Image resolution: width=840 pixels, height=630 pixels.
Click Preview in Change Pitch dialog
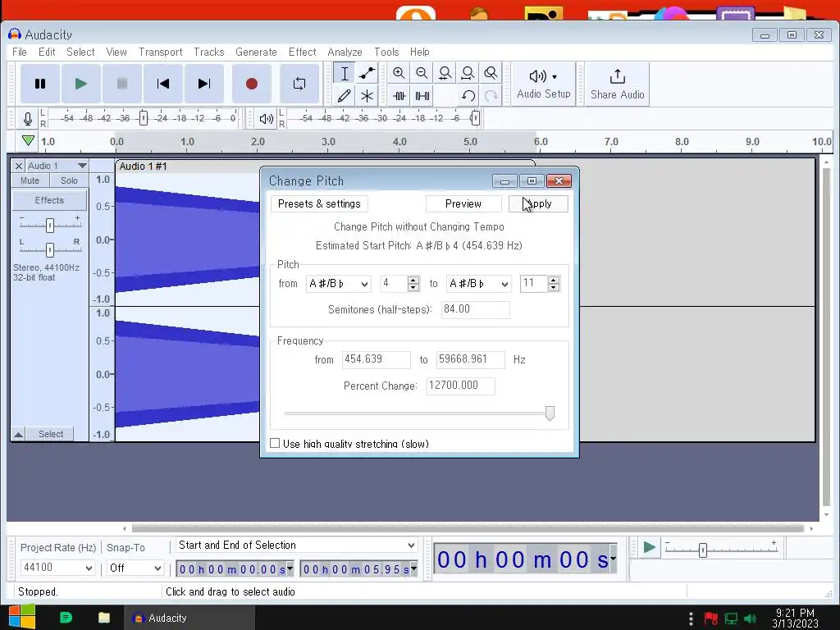coord(463,203)
